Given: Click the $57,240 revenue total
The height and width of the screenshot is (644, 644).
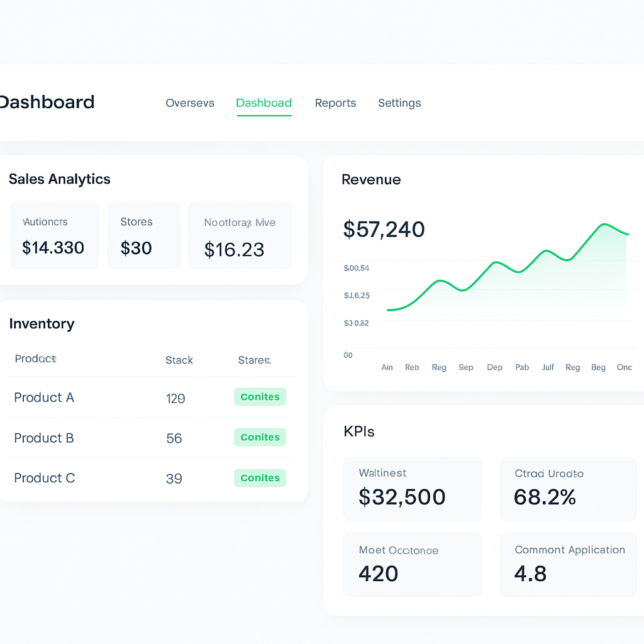Looking at the screenshot, I should click(384, 229).
